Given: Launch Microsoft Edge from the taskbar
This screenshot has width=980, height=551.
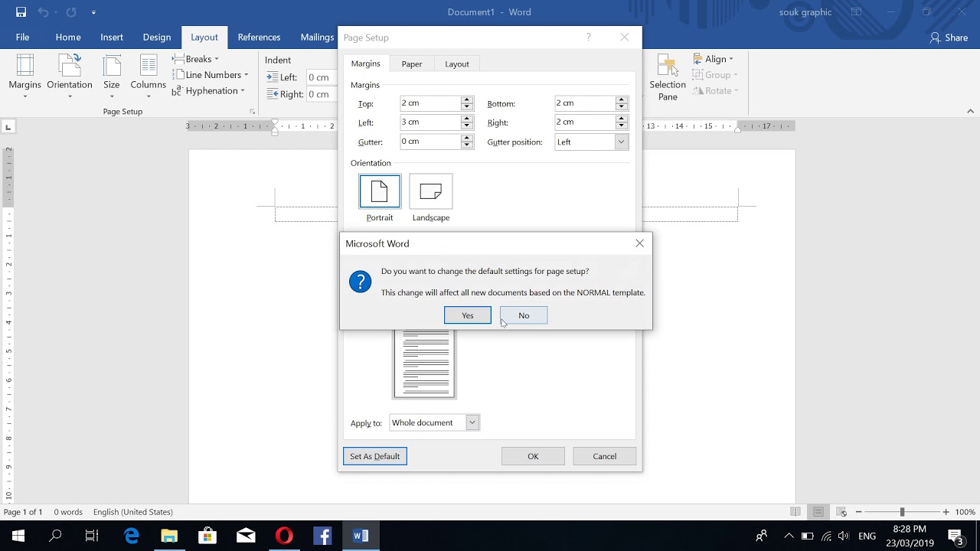Looking at the screenshot, I should coord(131,536).
